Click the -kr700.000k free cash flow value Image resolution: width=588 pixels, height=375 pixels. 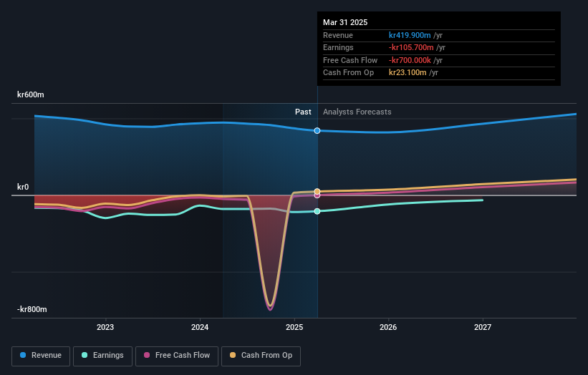410,60
